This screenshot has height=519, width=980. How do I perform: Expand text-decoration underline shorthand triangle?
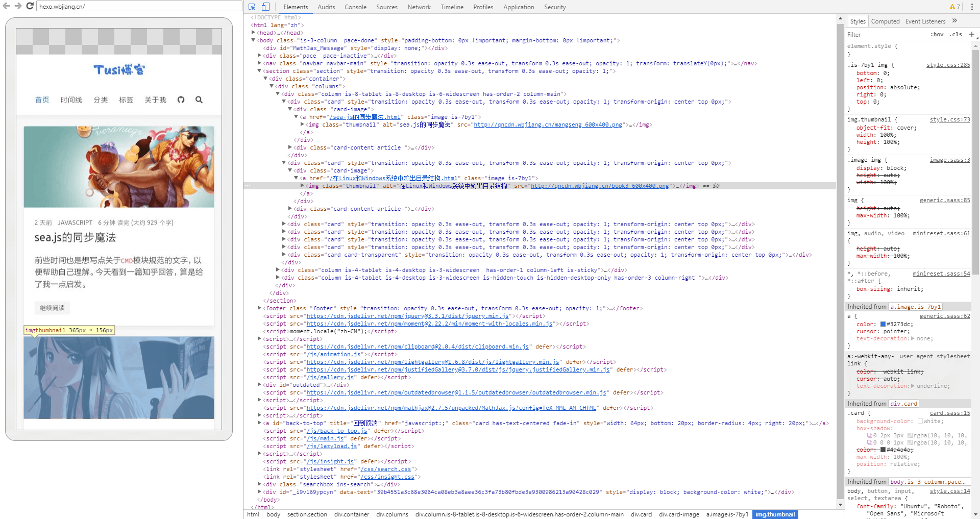tap(913, 386)
